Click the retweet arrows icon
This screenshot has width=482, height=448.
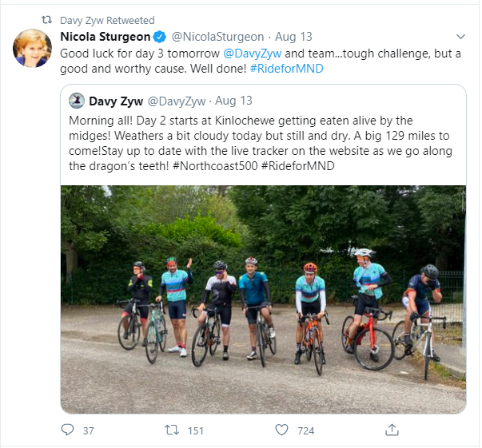[171, 430]
